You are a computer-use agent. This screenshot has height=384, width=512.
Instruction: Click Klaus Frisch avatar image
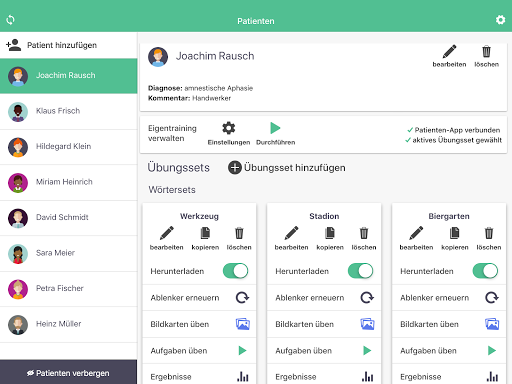coord(18,112)
